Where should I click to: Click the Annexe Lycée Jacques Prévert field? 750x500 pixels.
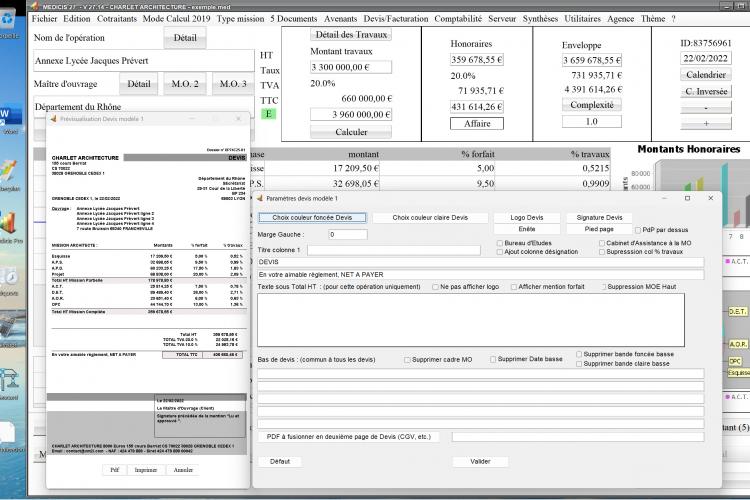(x=143, y=61)
